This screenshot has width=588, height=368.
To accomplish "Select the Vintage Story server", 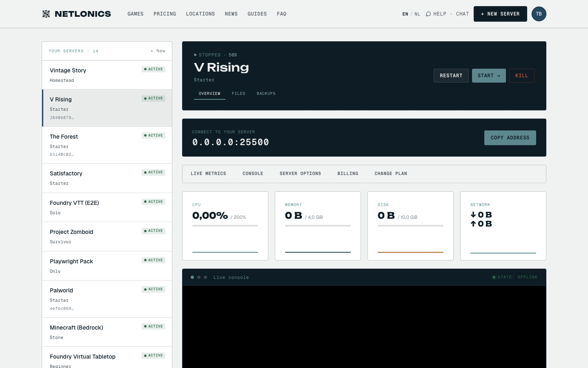I will coord(107,75).
